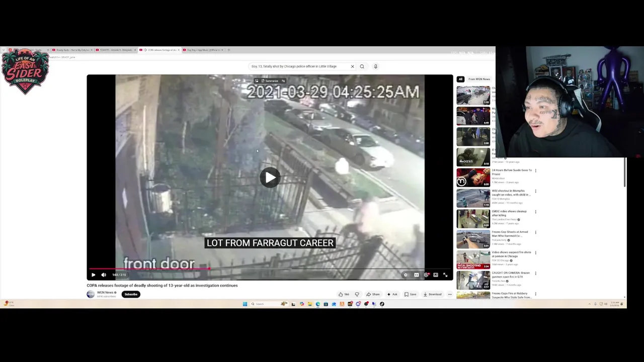This screenshot has height=362, width=644.
Task: Open options menu for 'Fresno Cops Fire at Robbery'
Action: pyautogui.click(x=535, y=294)
